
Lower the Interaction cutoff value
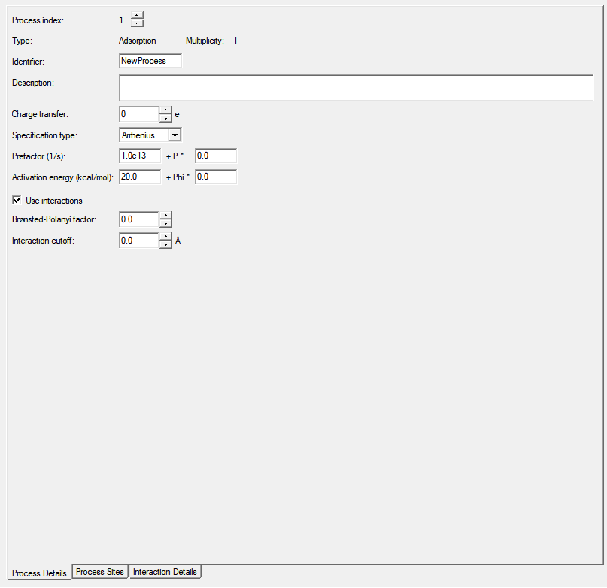tap(165, 245)
